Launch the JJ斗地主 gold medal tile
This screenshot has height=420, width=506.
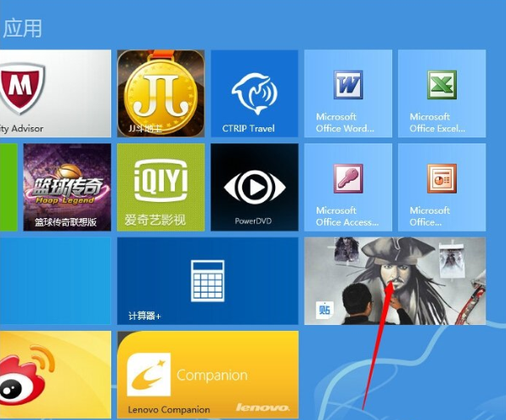(x=160, y=93)
